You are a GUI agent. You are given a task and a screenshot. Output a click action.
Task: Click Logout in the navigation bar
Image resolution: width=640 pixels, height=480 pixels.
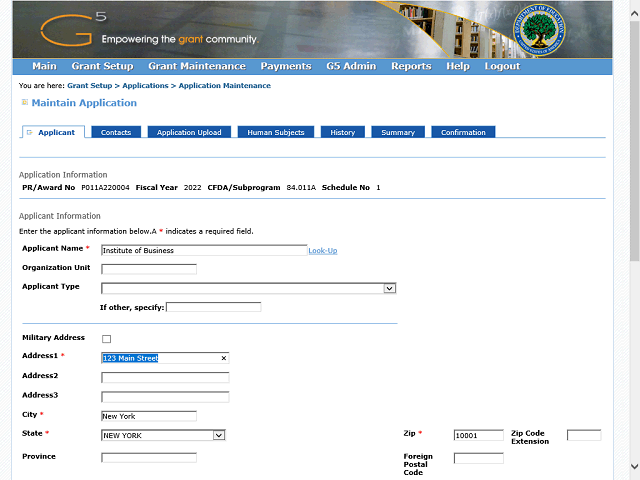coord(502,66)
